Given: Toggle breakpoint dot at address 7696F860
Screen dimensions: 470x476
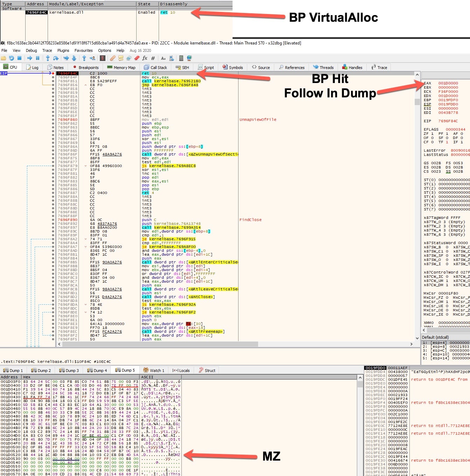Looking at the screenshot, I should click(x=53, y=120).
